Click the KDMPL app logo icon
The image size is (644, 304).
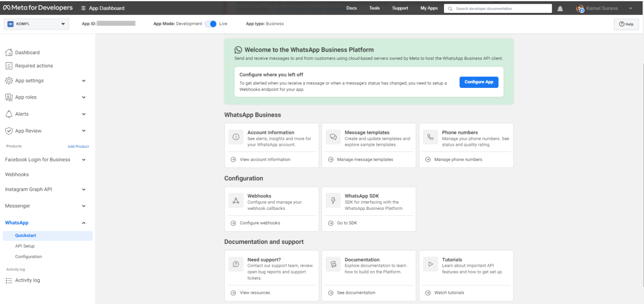tap(10, 24)
